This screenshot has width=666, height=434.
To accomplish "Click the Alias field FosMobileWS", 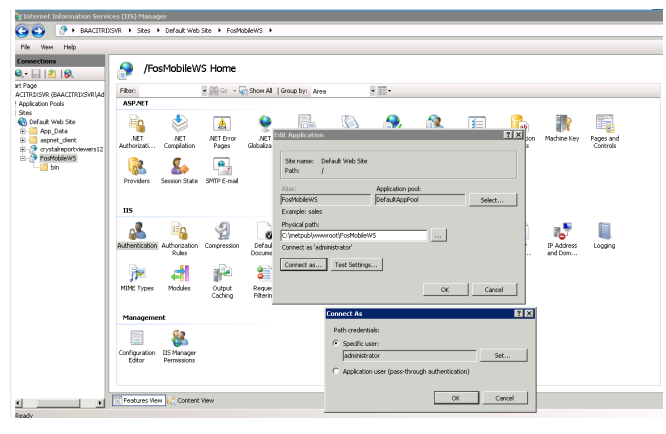I will [x=325, y=200].
